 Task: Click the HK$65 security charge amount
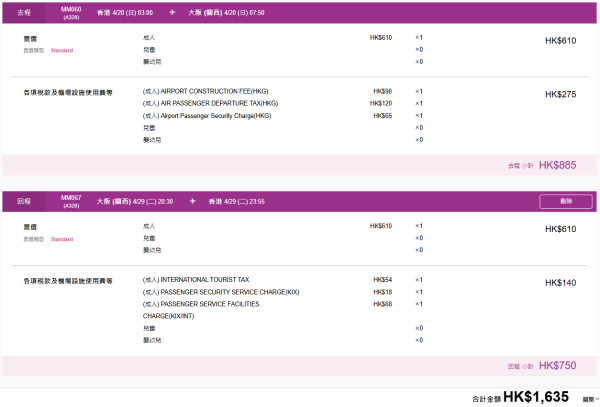pyautogui.click(x=383, y=116)
